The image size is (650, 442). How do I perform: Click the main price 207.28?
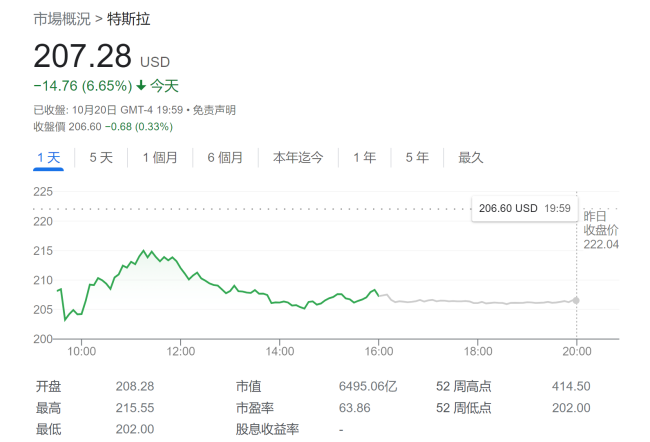tap(82, 56)
